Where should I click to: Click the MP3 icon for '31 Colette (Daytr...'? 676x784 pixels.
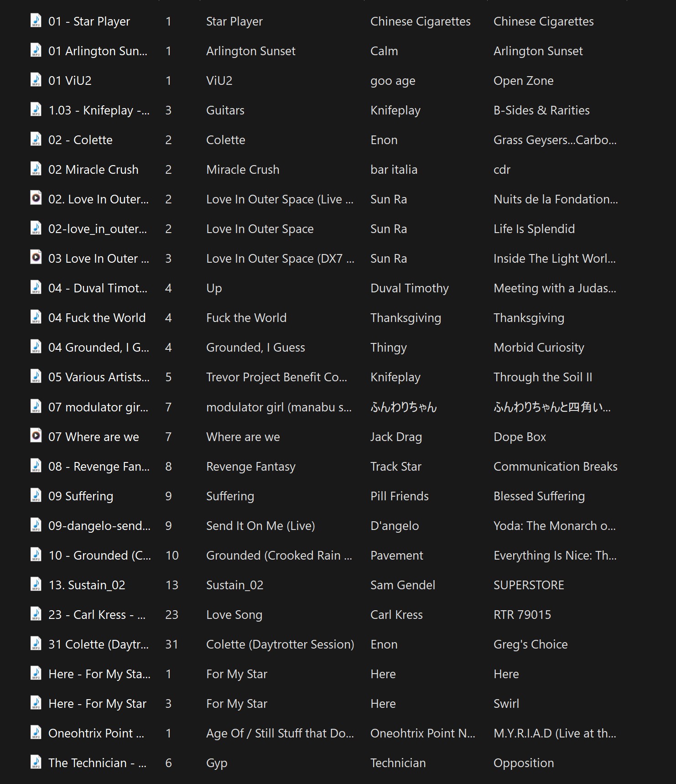point(36,644)
